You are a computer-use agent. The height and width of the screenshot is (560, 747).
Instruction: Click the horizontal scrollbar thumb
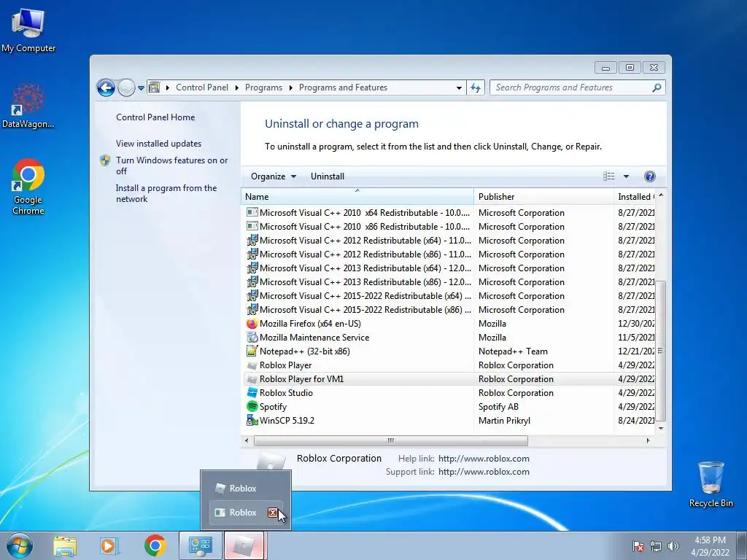pos(391,440)
